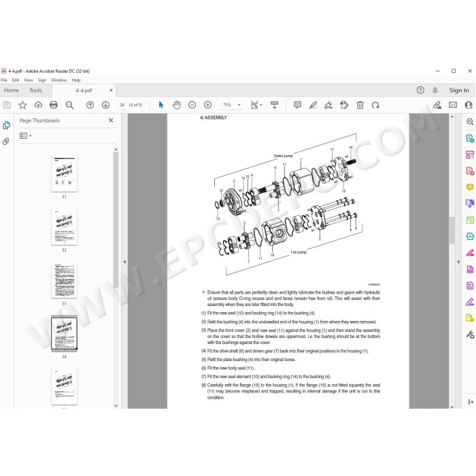Share a link to the file

[x=437, y=105]
